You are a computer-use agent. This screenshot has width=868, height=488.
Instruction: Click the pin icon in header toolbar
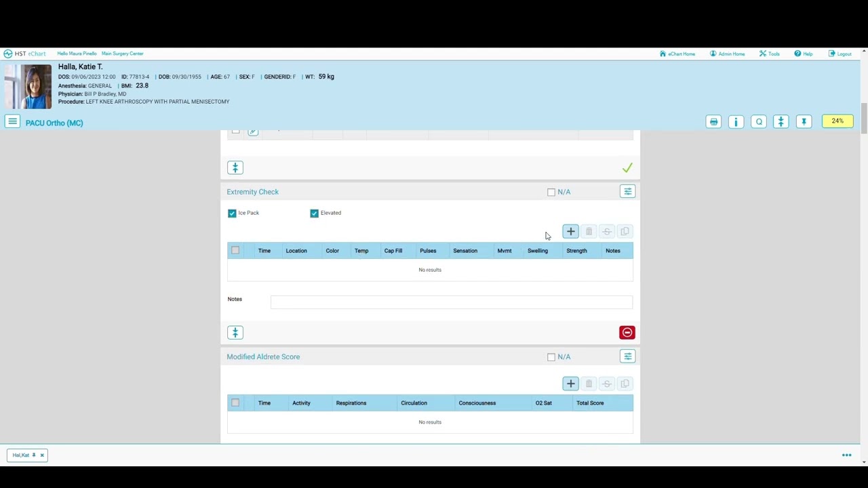pos(804,122)
